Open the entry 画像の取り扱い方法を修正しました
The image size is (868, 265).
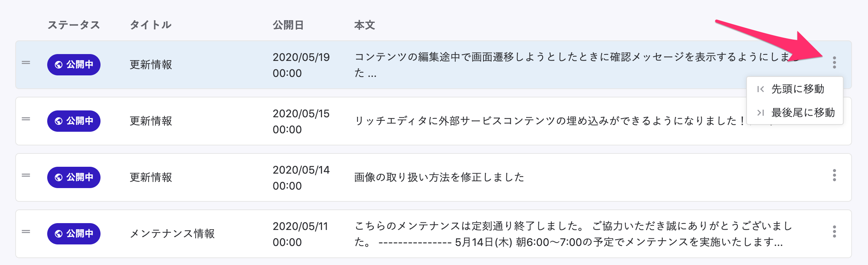tap(439, 177)
